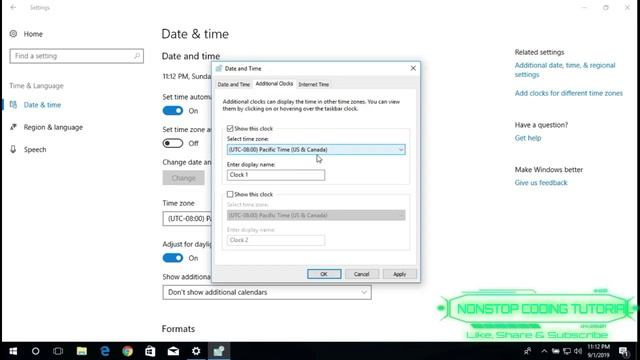Click the volume speaker tray icon
This screenshot has width=640, height=360.
(x=578, y=351)
